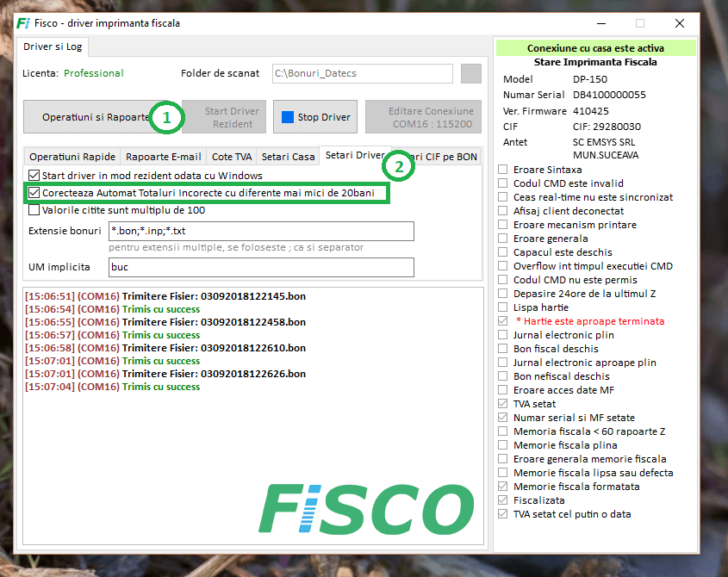Click log line Trimitere Fisier 03092018122626.bon
Viewport: 728px width, 577px height.
click(x=165, y=374)
